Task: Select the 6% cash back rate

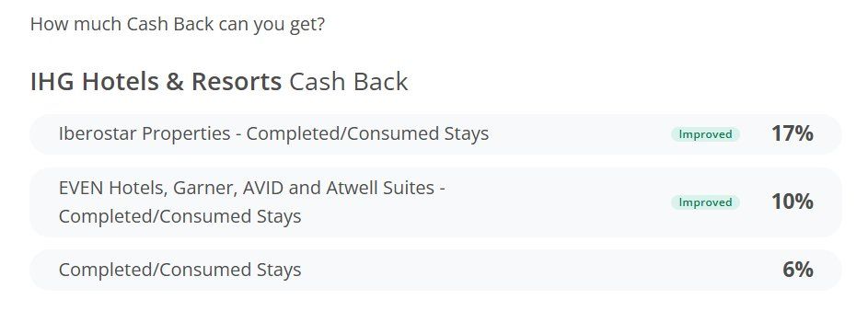Action: click(798, 270)
